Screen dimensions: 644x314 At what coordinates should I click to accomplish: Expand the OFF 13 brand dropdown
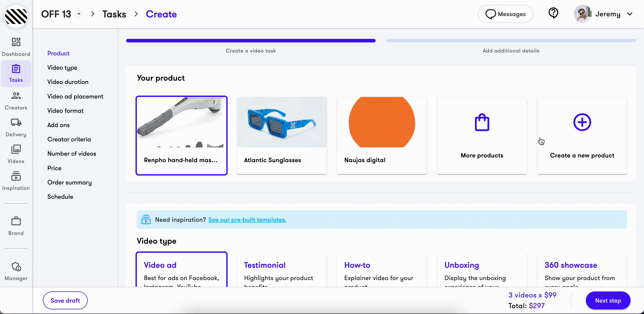[79, 14]
